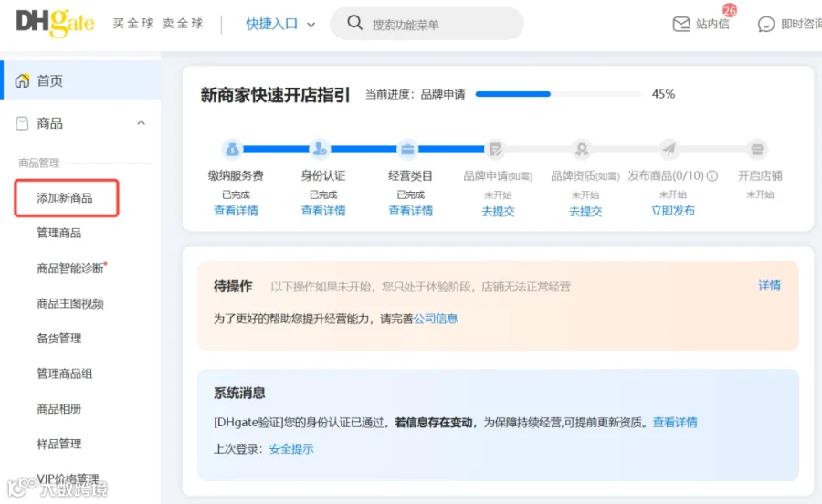Expand the 快捷入口 dropdown
822x504 pixels.
coord(280,24)
